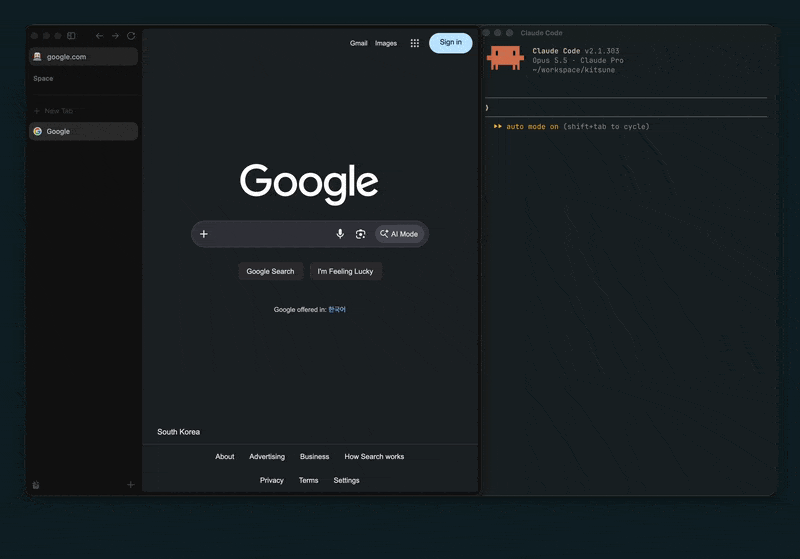Open the Privacy footer link
Image resolution: width=800 pixels, height=559 pixels.
click(271, 480)
